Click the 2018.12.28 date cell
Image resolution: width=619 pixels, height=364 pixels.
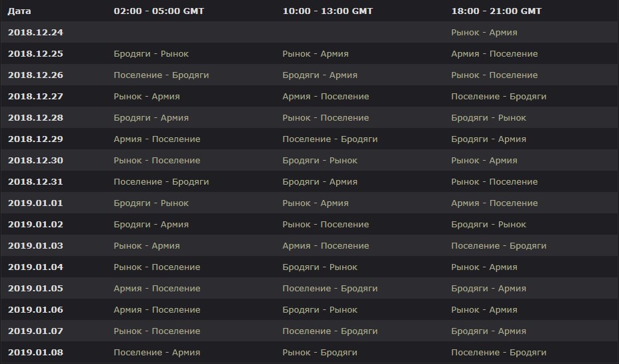pyautogui.click(x=35, y=117)
